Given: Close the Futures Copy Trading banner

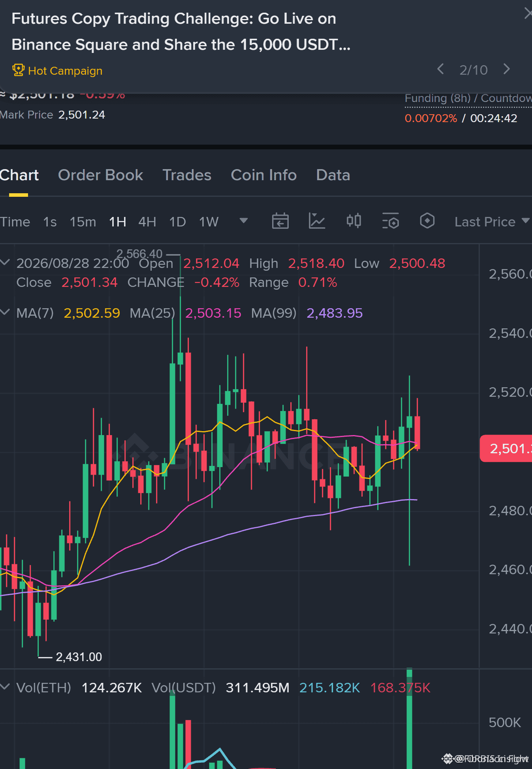Looking at the screenshot, I should pyautogui.click(x=528, y=13).
